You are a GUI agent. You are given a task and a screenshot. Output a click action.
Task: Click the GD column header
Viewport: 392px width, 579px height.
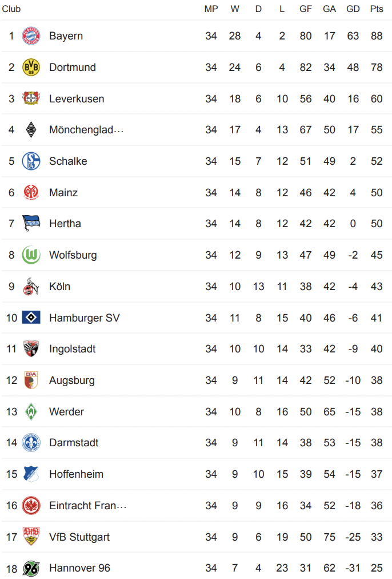tap(353, 9)
